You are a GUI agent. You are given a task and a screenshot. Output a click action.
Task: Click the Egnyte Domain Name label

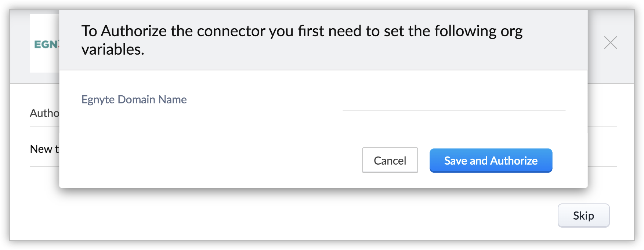coord(134,100)
